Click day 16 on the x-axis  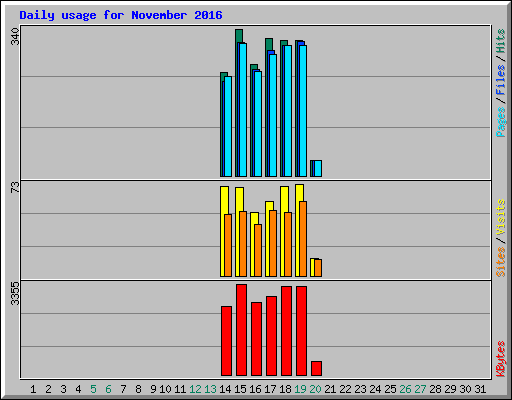[x=255, y=389]
